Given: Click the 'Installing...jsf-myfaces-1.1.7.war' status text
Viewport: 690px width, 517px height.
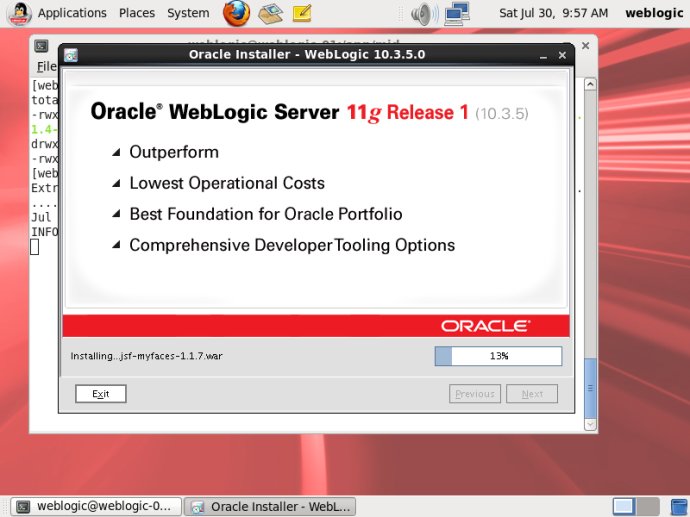Looking at the screenshot, I should [147, 356].
